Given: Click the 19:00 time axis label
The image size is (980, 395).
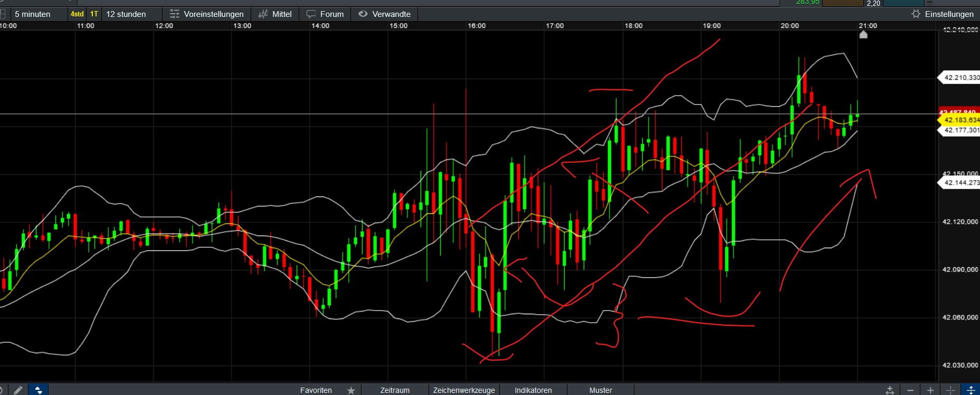Looking at the screenshot, I should 711,25.
